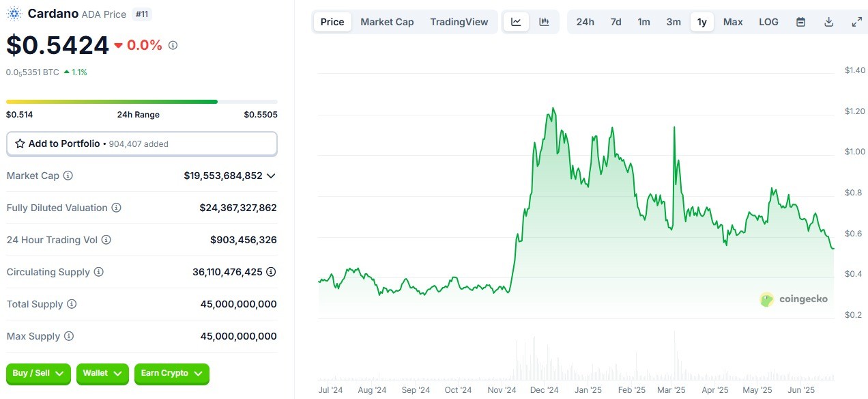The image size is (868, 399).
Task: Click the Cardano logo icon
Action: coord(14,14)
